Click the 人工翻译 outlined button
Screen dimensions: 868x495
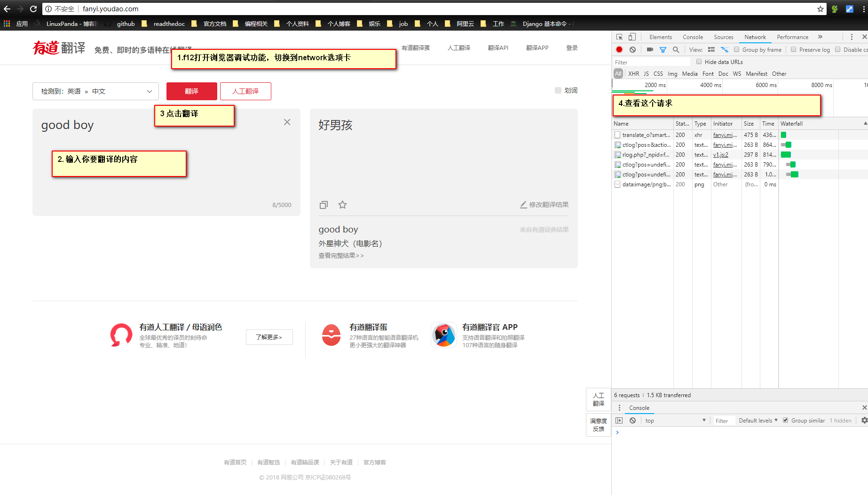(245, 91)
